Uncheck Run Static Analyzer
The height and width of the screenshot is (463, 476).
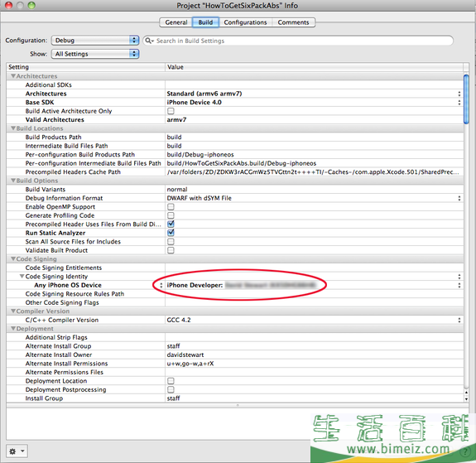[x=171, y=233]
